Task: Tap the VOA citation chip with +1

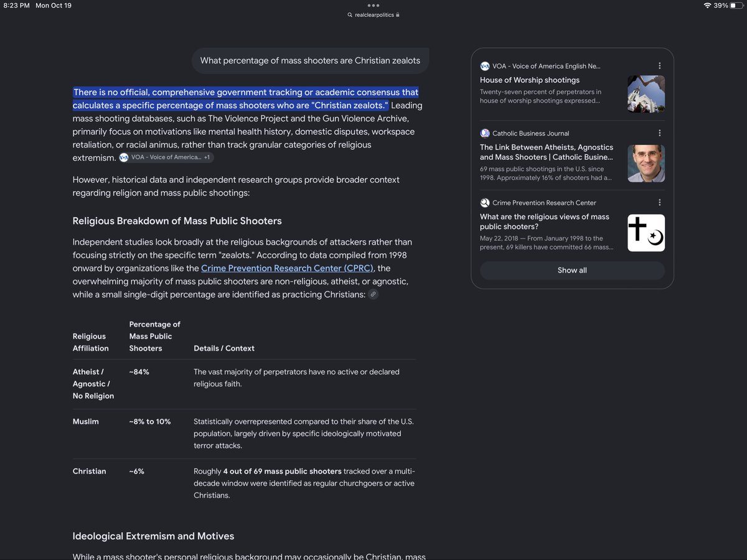Action: (x=166, y=157)
